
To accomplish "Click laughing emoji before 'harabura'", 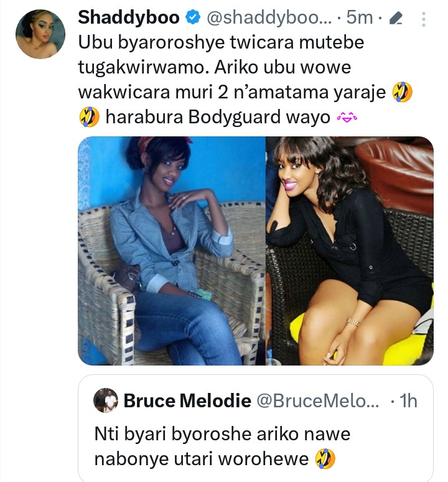I will [x=89, y=117].
